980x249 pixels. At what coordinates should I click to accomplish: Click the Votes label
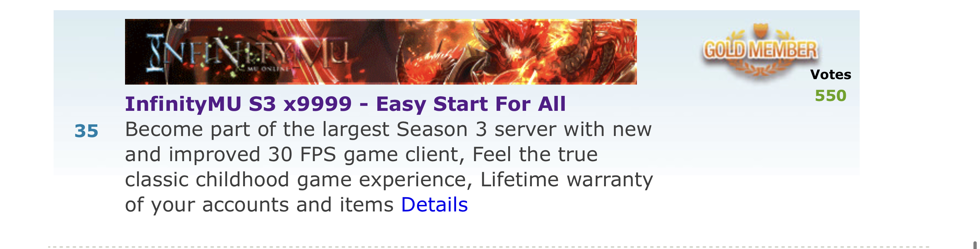(x=831, y=74)
